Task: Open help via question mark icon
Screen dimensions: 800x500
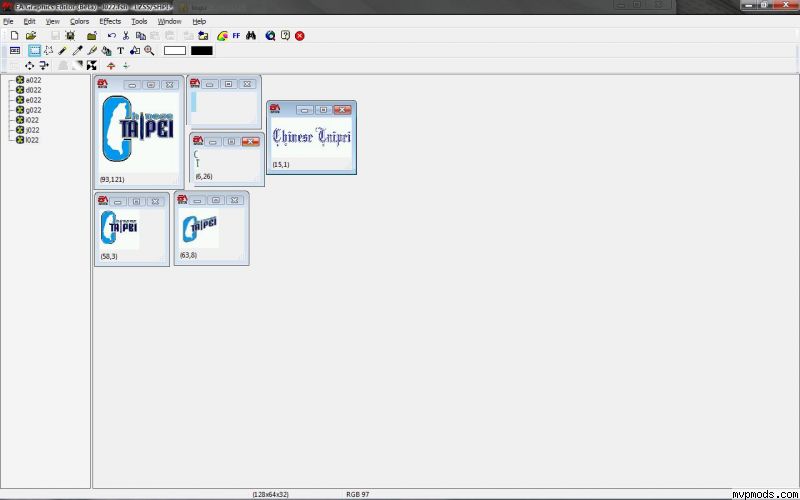Action: (x=285, y=36)
